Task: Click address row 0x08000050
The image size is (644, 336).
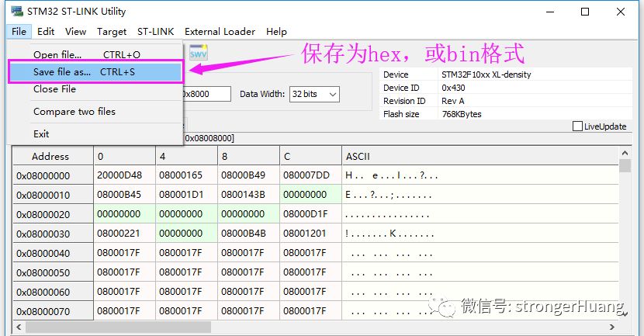Action: (x=53, y=272)
